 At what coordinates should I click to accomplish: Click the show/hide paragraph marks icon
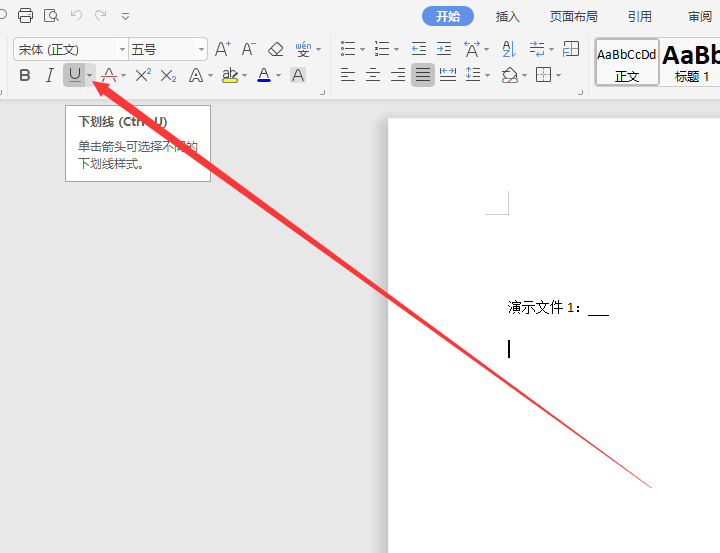coord(537,48)
